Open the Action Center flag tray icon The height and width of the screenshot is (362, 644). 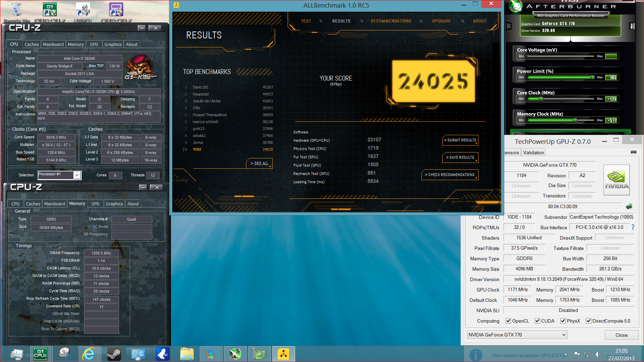click(577, 354)
